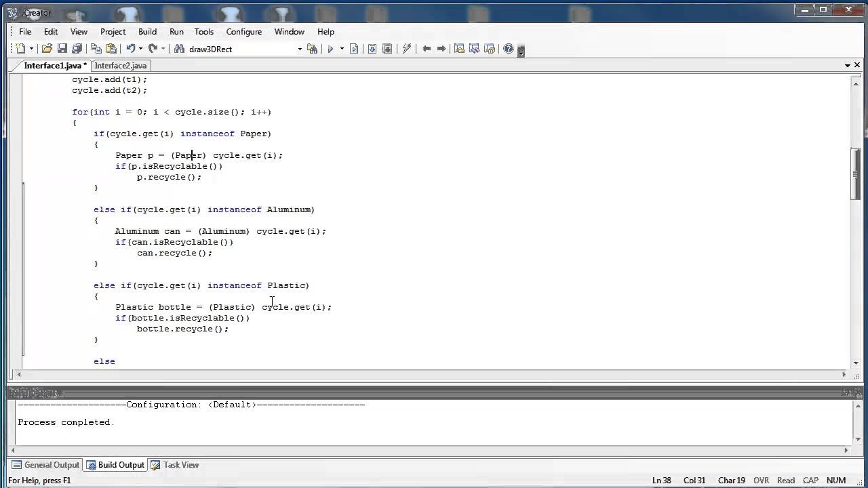Save file with the floppy disk icon

(62, 49)
